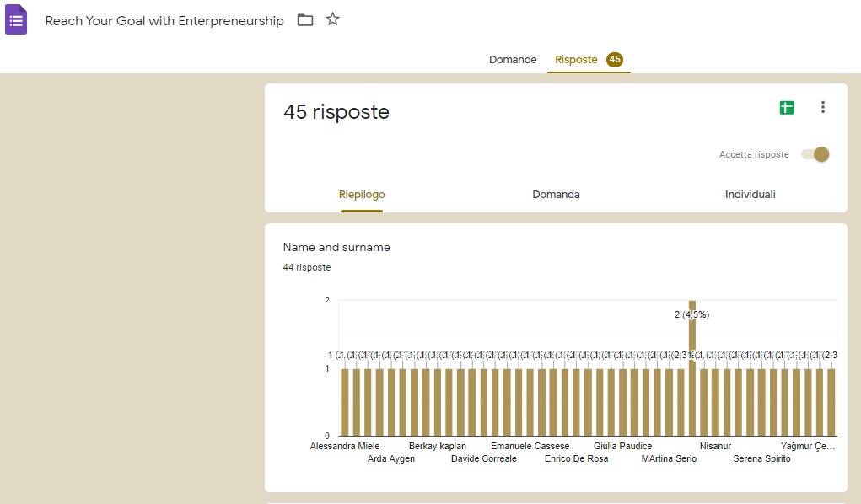The width and height of the screenshot is (861, 504).
Task: Open the Google Forms home icon
Action: coord(16,20)
